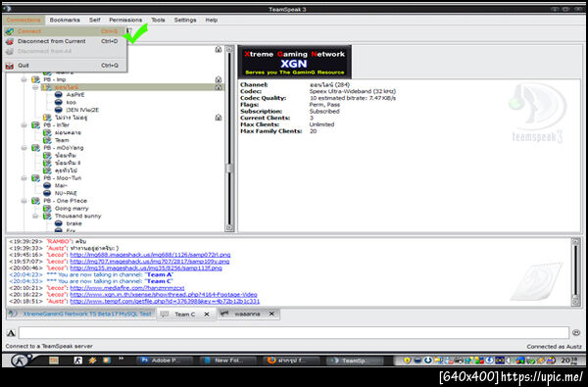Collapse the Thousand sunny channel
The width and height of the screenshot is (588, 387).
point(35,216)
